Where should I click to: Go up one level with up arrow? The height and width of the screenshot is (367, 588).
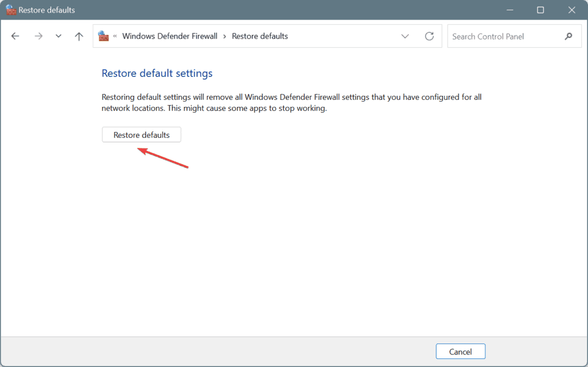(79, 36)
